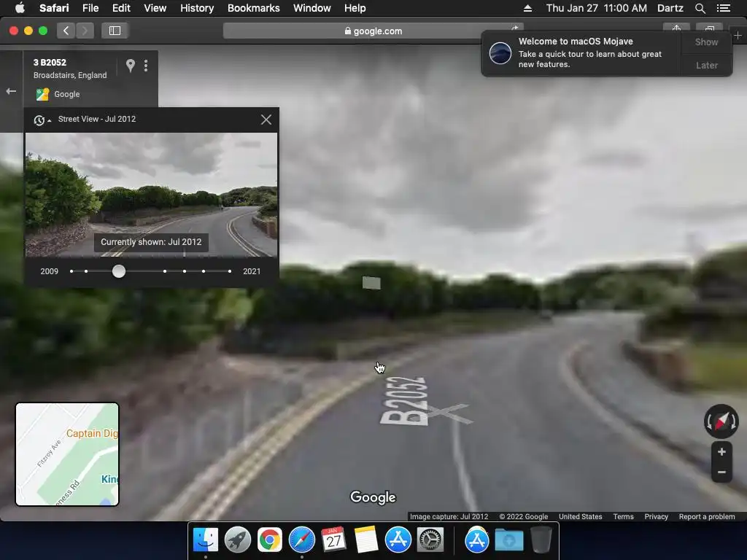Click the google.com address bar
This screenshot has height=560, width=747.
(373, 31)
